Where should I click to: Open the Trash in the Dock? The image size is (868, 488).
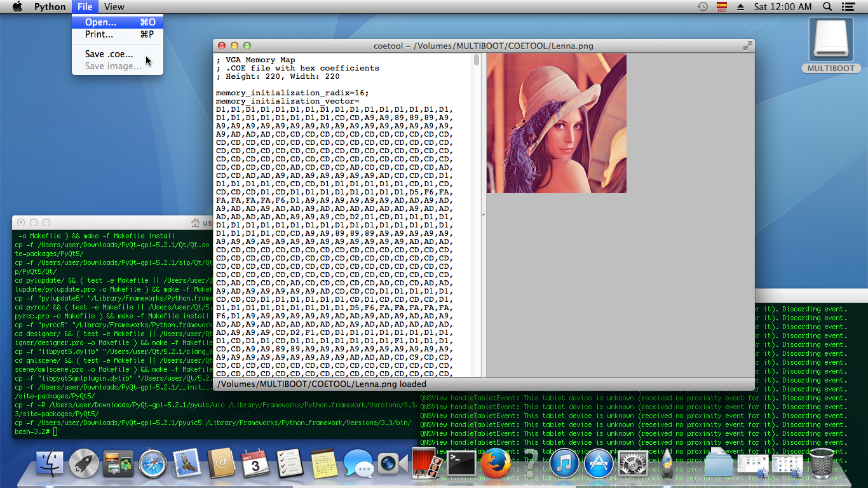click(821, 464)
